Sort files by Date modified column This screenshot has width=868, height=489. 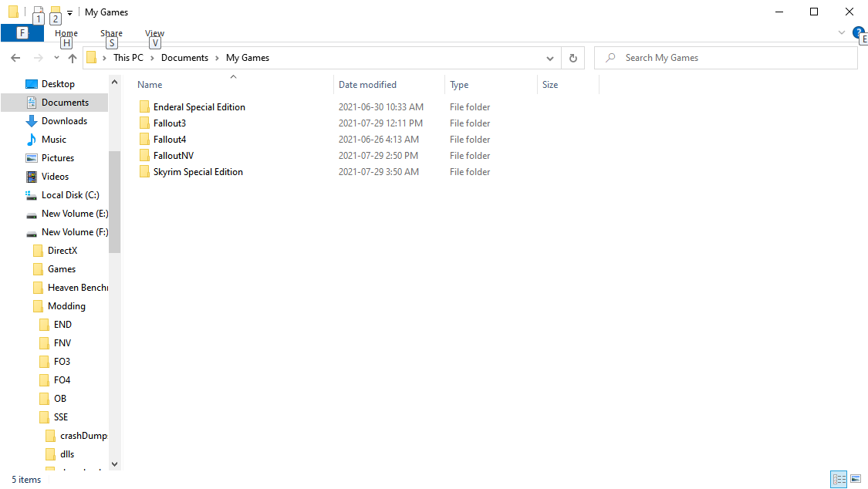coord(367,85)
